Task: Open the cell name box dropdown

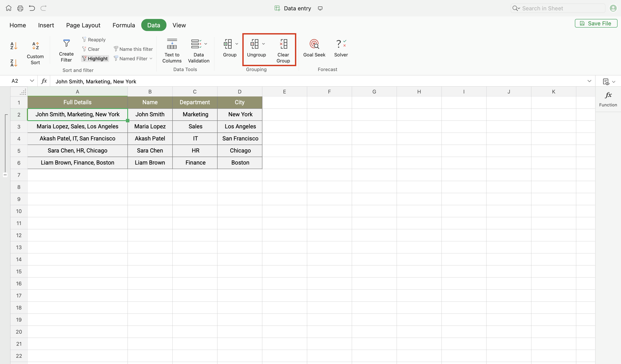Action: [32, 81]
